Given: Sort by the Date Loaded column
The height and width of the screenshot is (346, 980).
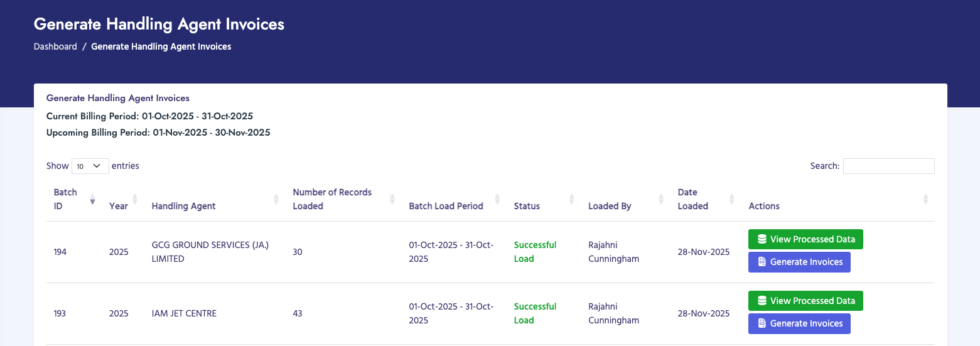Looking at the screenshot, I should click(706, 199).
